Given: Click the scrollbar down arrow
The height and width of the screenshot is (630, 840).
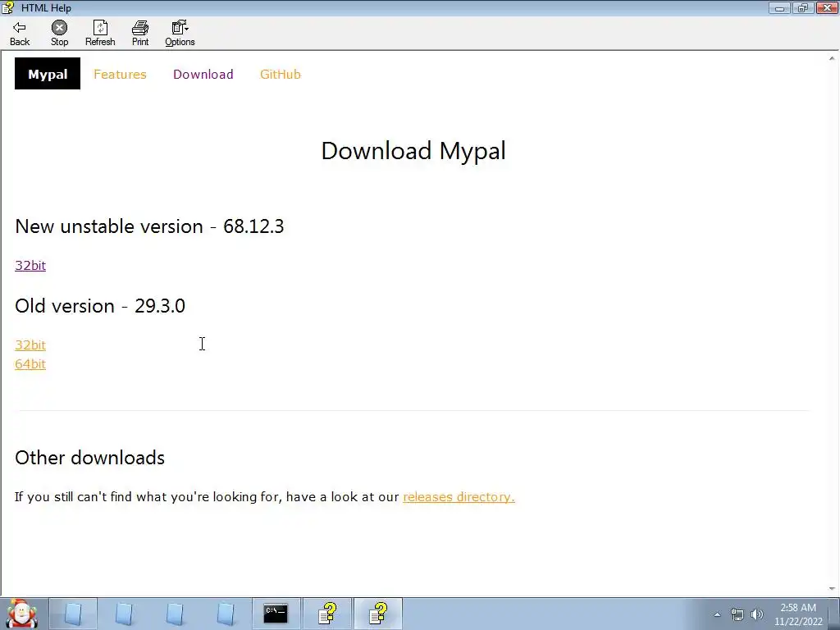Looking at the screenshot, I should [832, 589].
